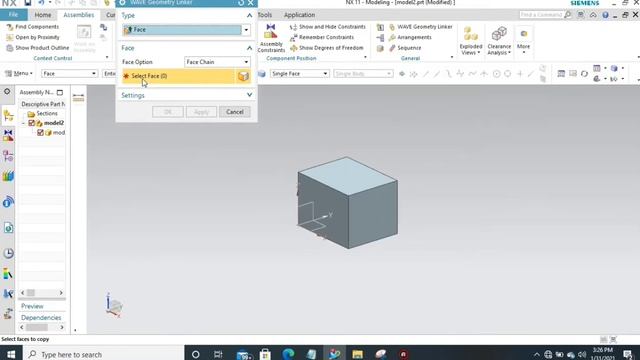Open the Reuse Library sidebar tab
This screenshot has width=640, height=360.
[x=8, y=176]
